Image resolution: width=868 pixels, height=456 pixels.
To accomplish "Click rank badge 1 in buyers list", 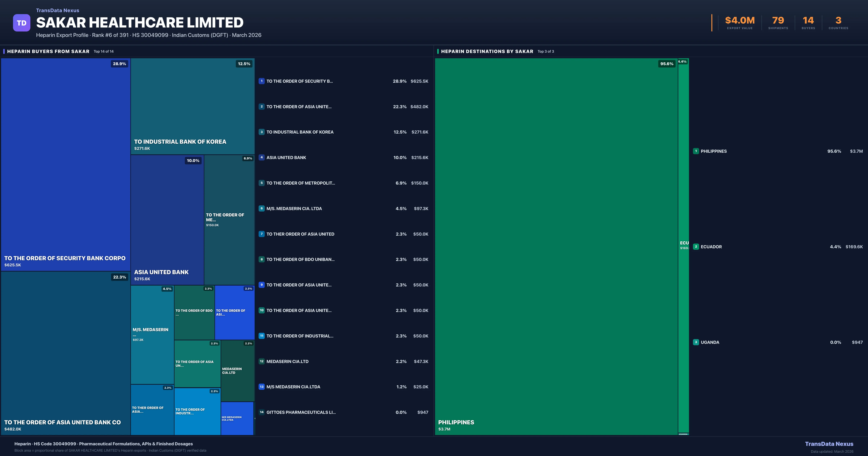I will (261, 81).
